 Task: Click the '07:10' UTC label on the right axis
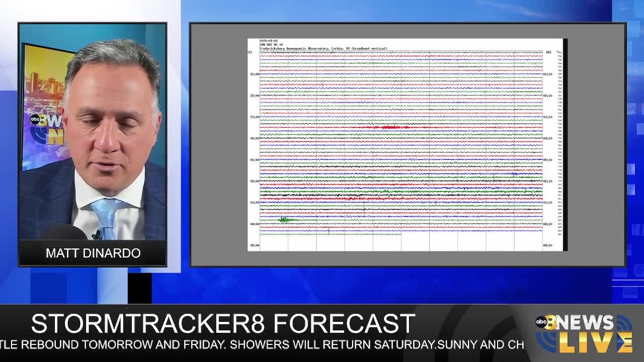point(547,203)
